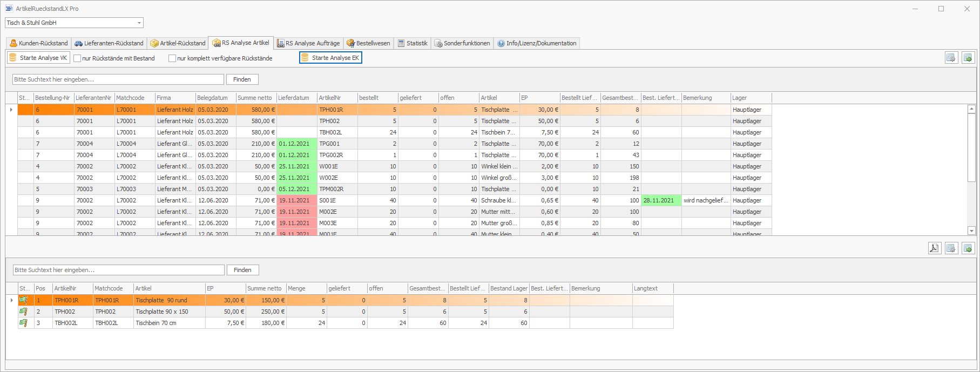Enable 'nur Rückstände mit Bestand' checkbox
980x372 pixels.
(x=77, y=58)
